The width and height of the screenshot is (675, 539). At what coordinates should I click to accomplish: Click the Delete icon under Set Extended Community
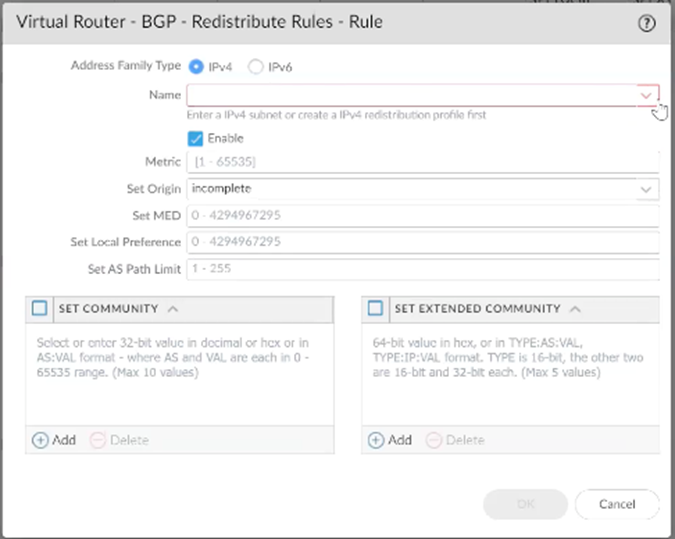coord(435,440)
